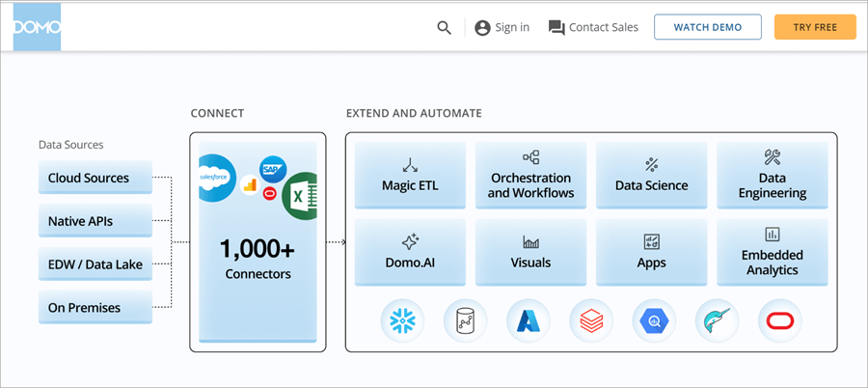868x389 pixels.
Task: Click the Databricks stacked-layers icon
Action: pyautogui.click(x=590, y=321)
